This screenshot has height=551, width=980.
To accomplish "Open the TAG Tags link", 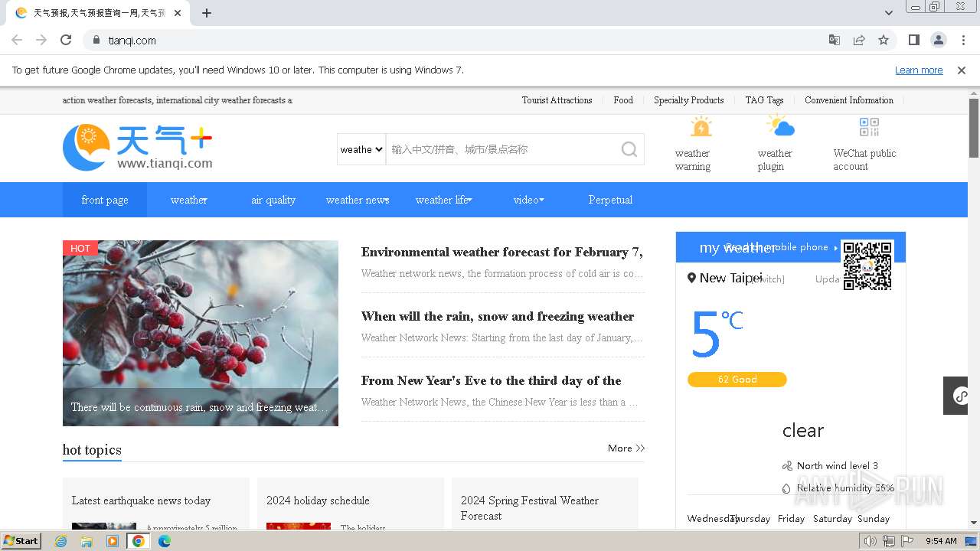I will click(x=764, y=100).
